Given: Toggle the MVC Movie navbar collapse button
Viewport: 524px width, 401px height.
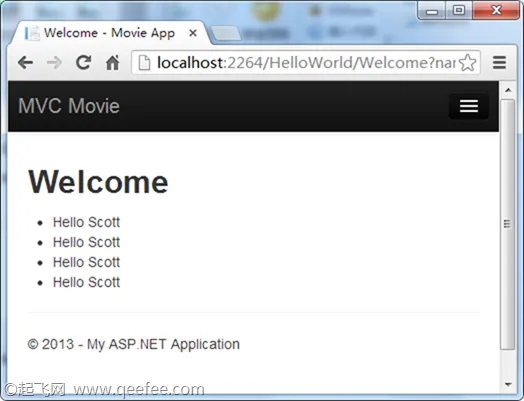Looking at the screenshot, I should [469, 106].
